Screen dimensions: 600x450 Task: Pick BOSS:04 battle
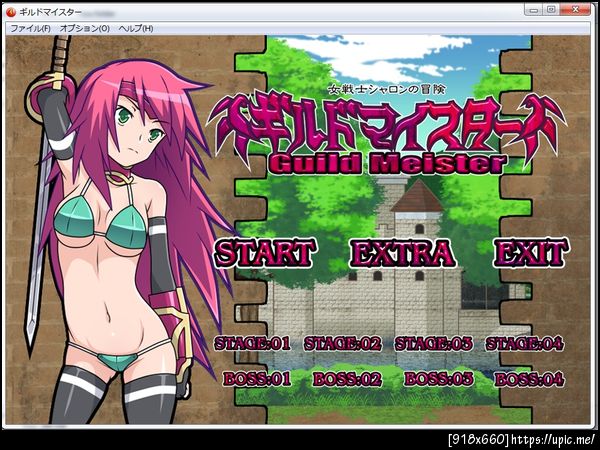click(x=529, y=379)
